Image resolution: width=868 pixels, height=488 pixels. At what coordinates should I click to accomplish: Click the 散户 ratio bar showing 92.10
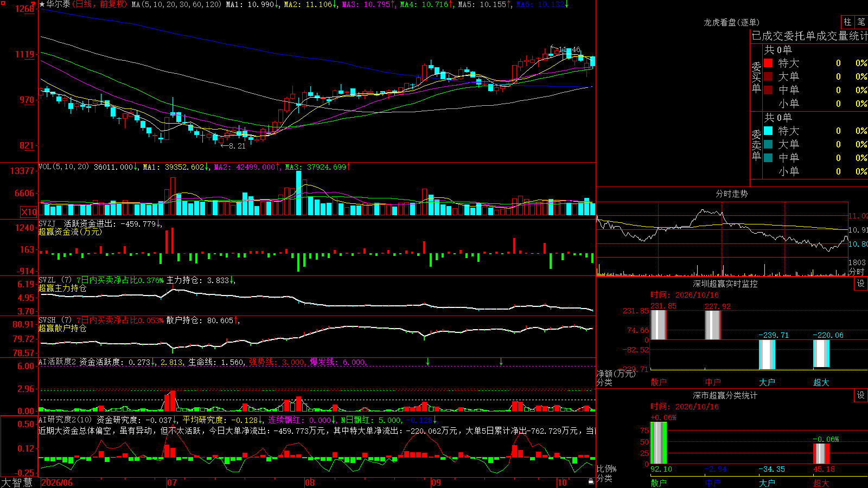[x=659, y=443]
